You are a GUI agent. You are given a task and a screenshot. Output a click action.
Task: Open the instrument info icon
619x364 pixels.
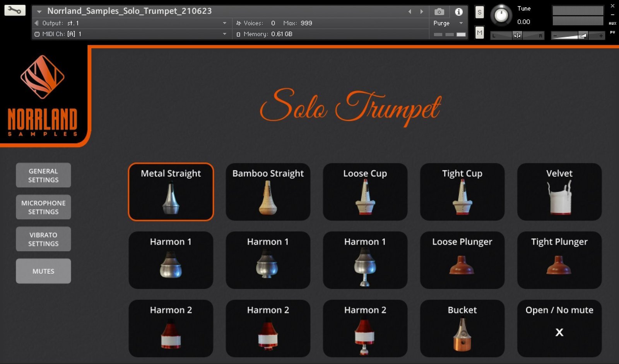point(458,12)
